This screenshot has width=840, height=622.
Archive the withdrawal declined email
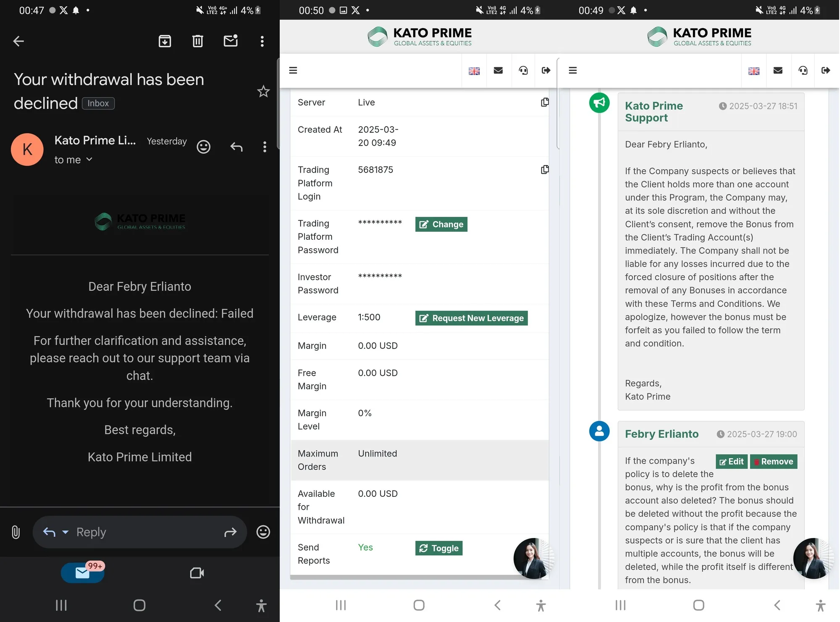(x=165, y=41)
